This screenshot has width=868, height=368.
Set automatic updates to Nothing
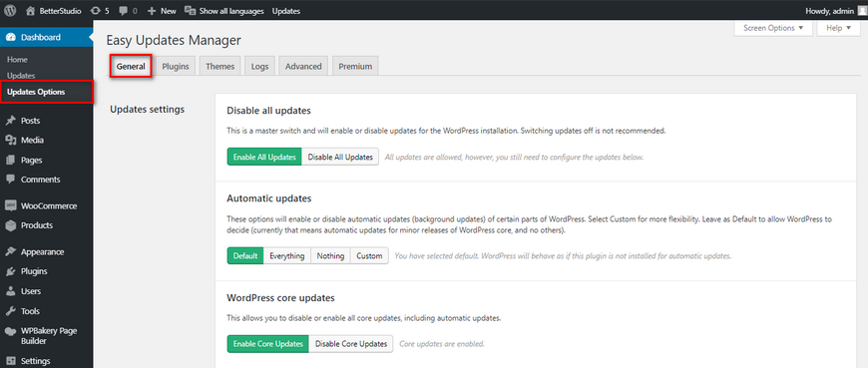coord(330,256)
